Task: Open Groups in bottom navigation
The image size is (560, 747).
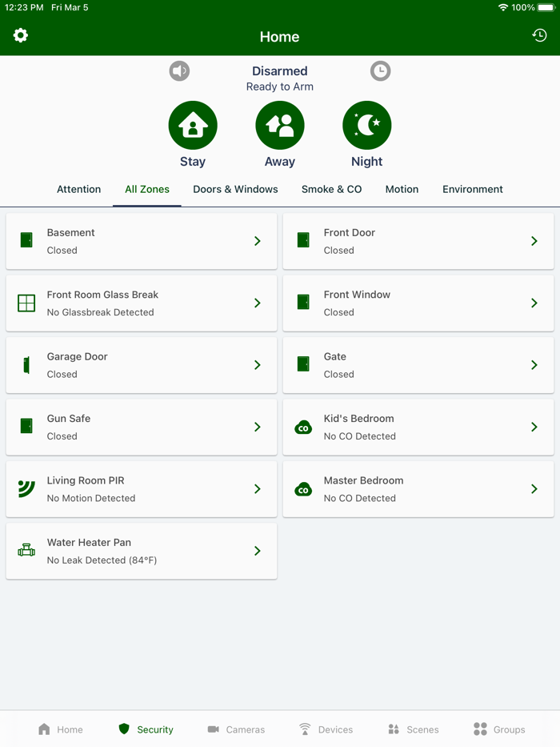Action: [x=499, y=729]
